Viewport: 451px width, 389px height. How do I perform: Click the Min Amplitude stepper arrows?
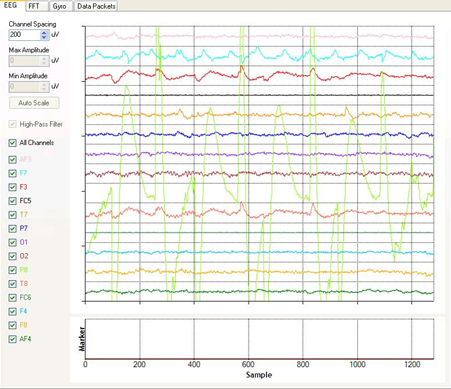coord(44,87)
